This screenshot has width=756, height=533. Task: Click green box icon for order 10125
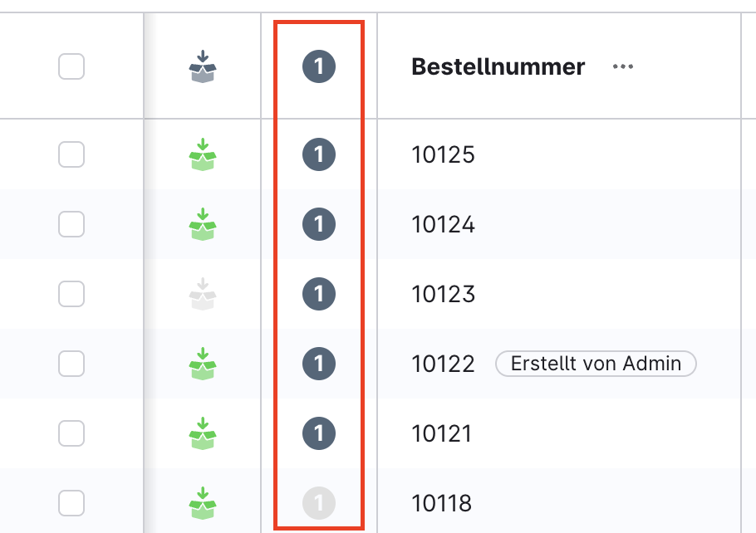(x=202, y=154)
